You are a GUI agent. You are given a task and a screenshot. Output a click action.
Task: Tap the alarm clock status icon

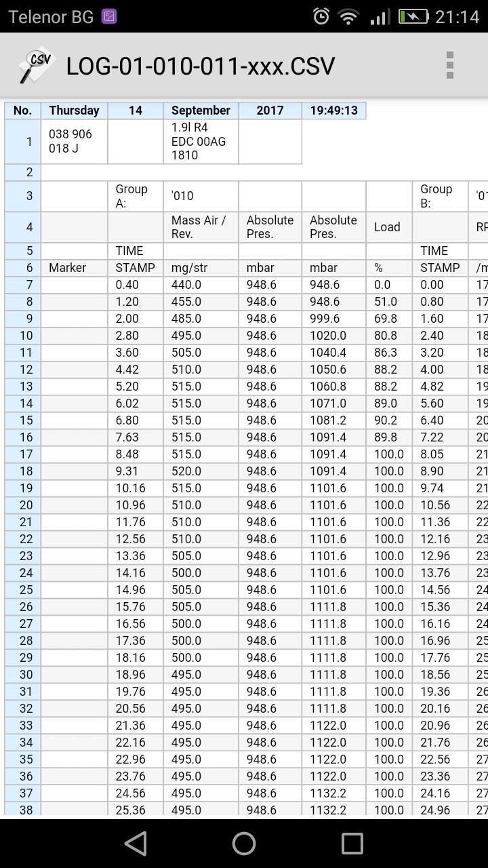[321, 17]
